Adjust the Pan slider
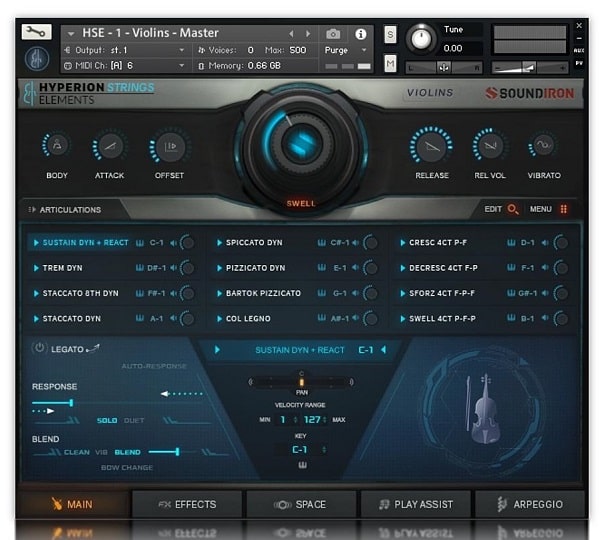This screenshot has height=540, width=600. [x=301, y=382]
